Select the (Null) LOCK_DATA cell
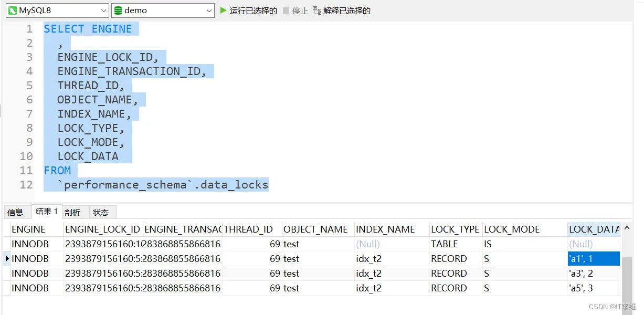The height and width of the screenshot is (315, 644). (x=594, y=244)
